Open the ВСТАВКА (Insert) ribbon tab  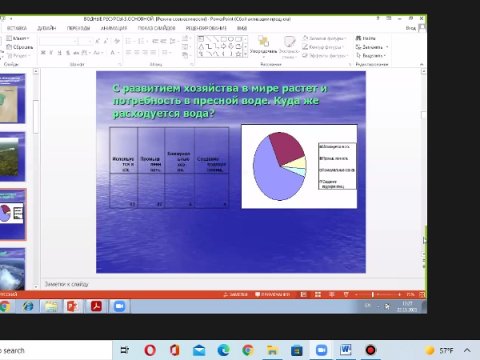[17, 28]
